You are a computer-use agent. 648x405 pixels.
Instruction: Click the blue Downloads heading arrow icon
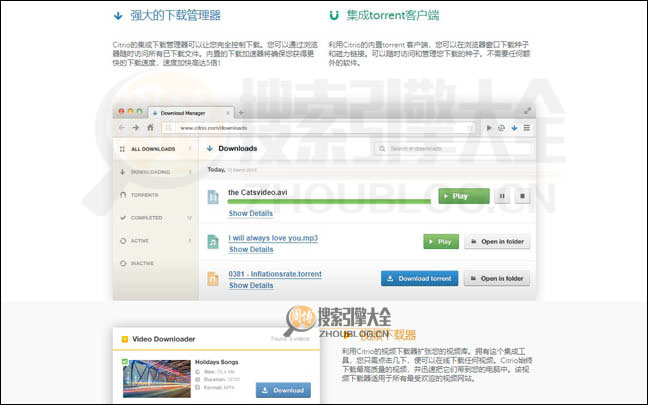(210, 148)
